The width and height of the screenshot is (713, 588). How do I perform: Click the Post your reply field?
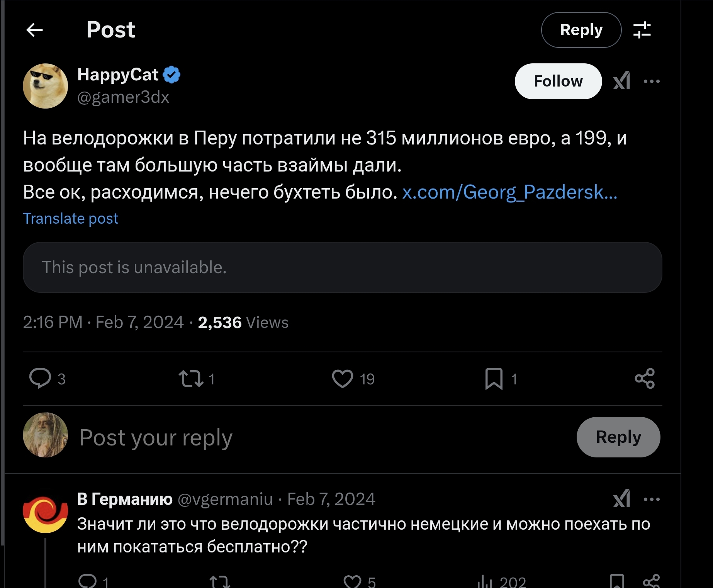pos(324,438)
